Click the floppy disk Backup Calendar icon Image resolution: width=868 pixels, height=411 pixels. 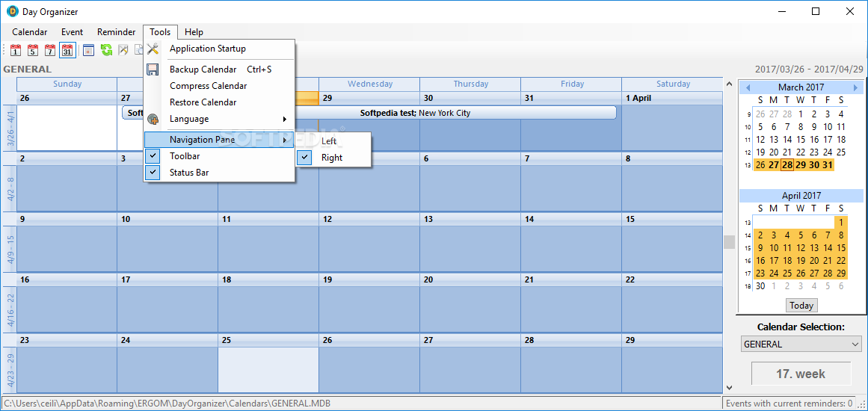click(x=153, y=69)
